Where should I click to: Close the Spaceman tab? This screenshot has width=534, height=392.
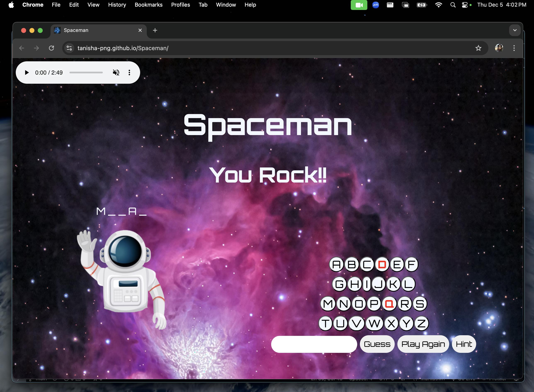140,30
